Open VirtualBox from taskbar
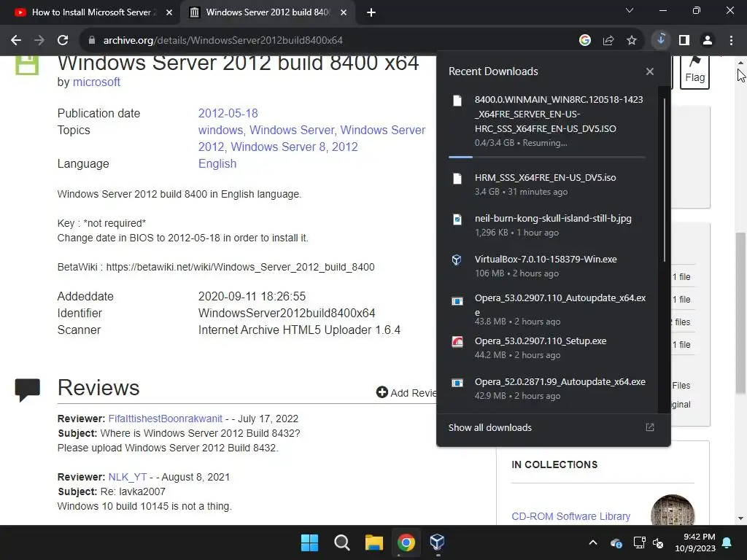 (438, 542)
